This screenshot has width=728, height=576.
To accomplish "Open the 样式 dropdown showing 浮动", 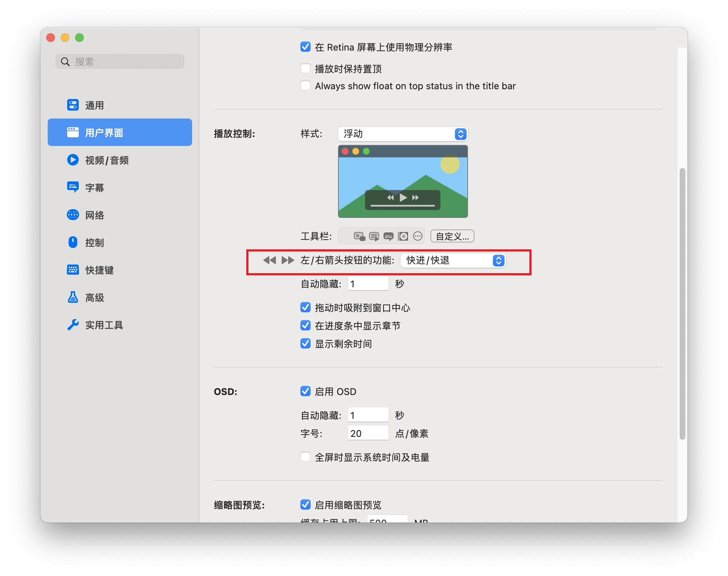I will pos(402,134).
